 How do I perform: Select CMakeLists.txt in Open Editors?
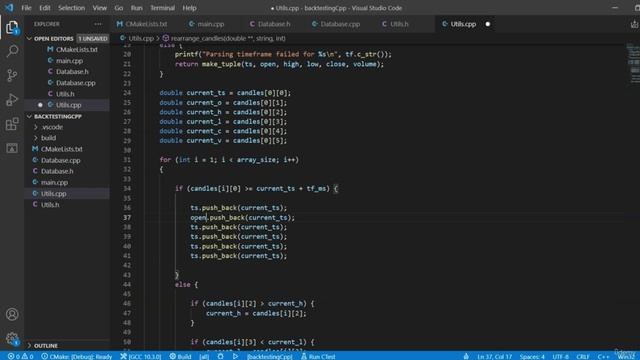click(77, 49)
